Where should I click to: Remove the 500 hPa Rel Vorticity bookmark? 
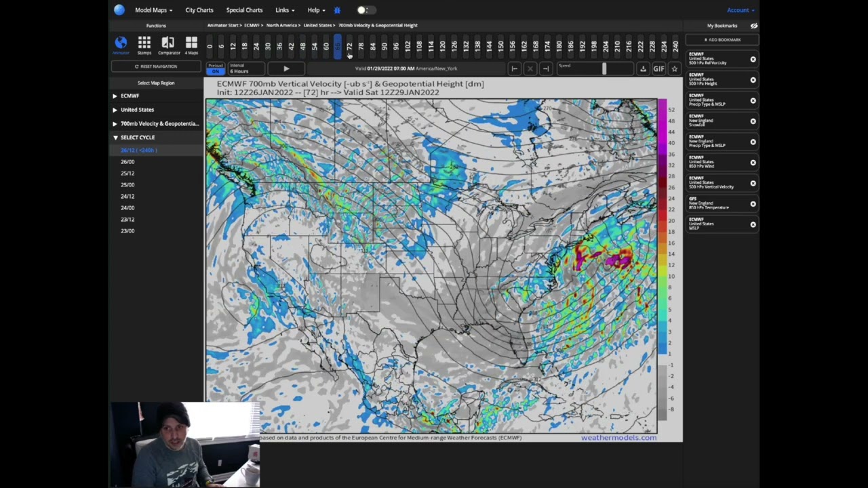[x=753, y=60]
